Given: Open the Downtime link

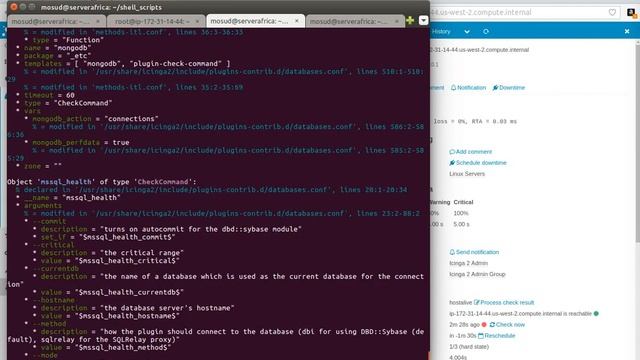Looking at the screenshot, I should (x=512, y=88).
